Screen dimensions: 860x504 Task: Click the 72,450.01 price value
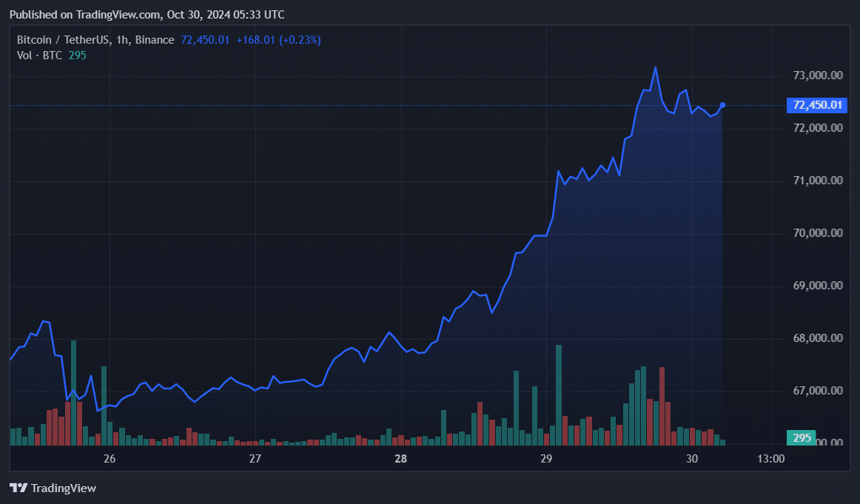coord(204,39)
